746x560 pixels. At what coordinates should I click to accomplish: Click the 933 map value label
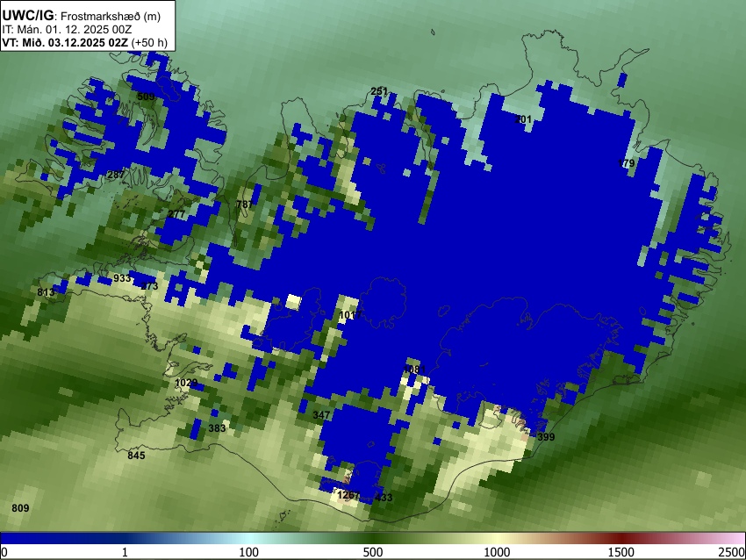122,278
